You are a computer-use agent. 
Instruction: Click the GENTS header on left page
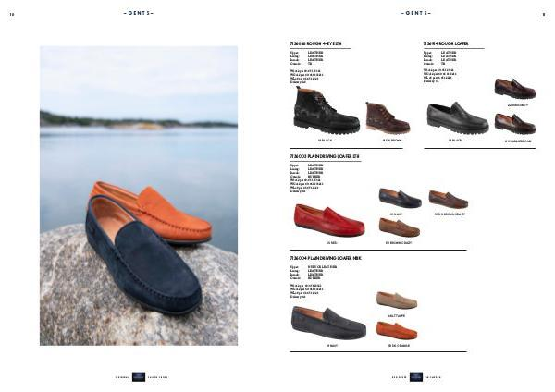tap(139, 13)
